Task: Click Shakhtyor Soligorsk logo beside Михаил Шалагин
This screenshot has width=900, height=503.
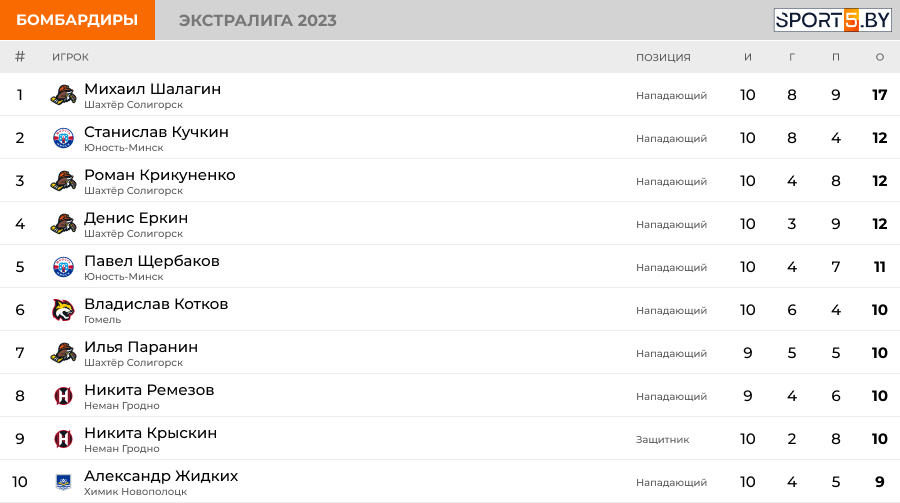Action: (63, 95)
